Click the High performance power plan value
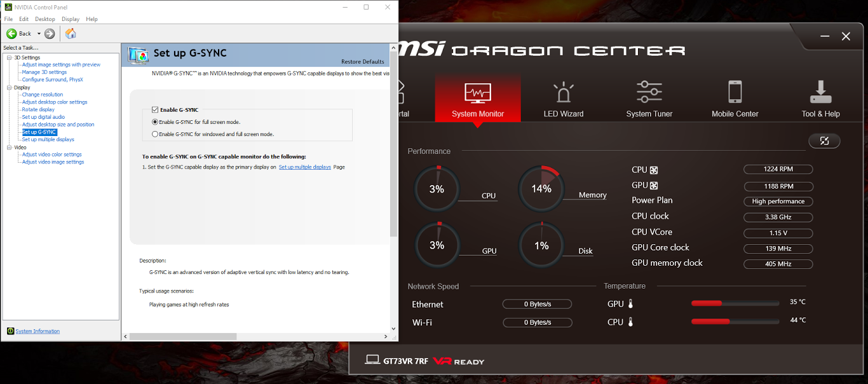Viewport: 868px width, 384px height. [778, 202]
